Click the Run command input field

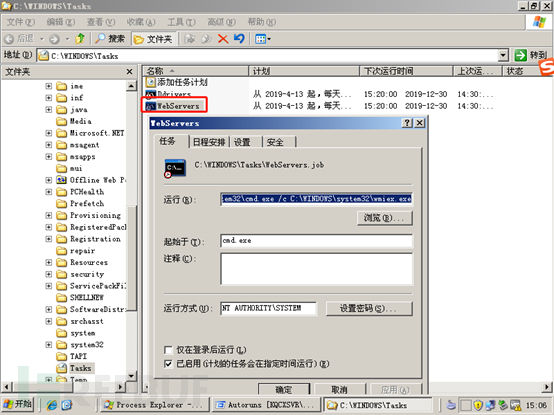pos(316,200)
